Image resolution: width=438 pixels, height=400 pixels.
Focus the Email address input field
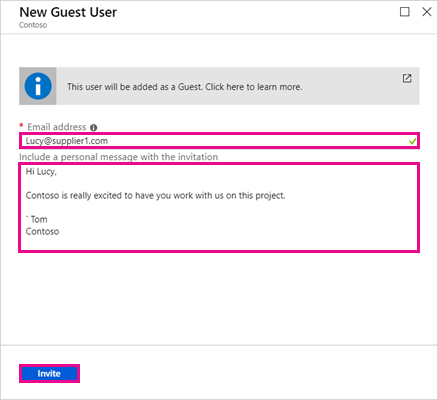(219, 141)
